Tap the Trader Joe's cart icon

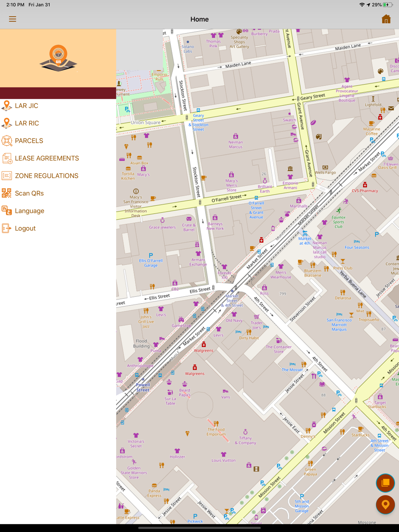click(x=257, y=317)
